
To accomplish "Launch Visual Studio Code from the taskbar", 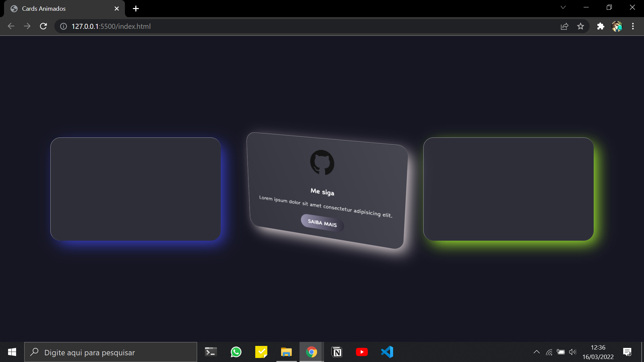I will point(387,352).
